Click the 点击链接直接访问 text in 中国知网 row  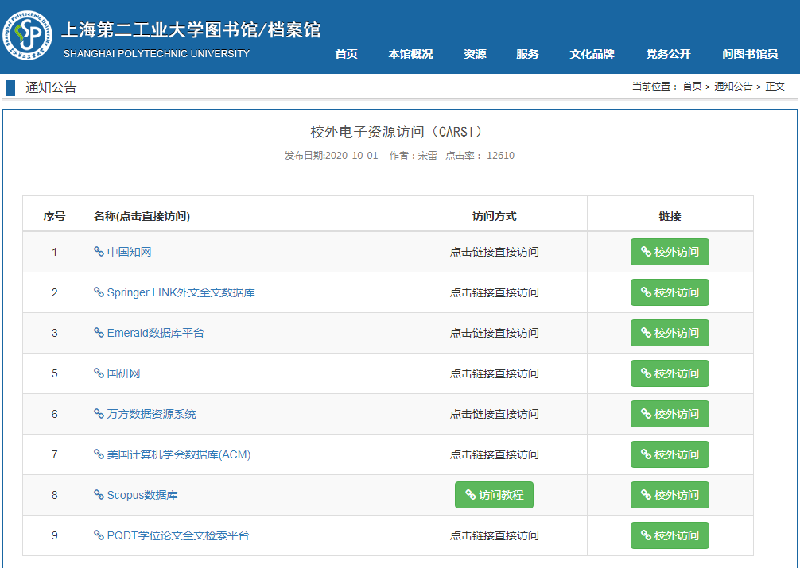(494, 252)
